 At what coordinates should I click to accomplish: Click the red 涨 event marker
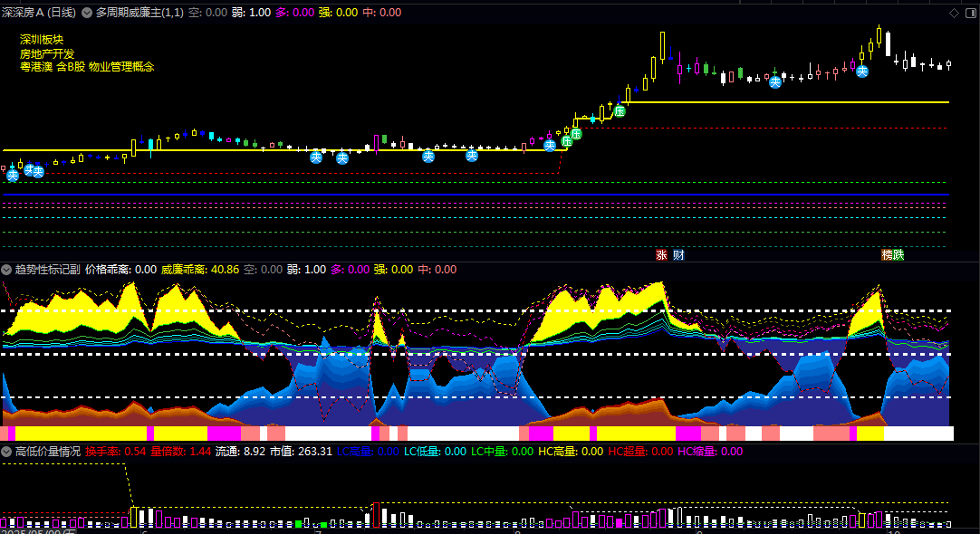tap(661, 255)
